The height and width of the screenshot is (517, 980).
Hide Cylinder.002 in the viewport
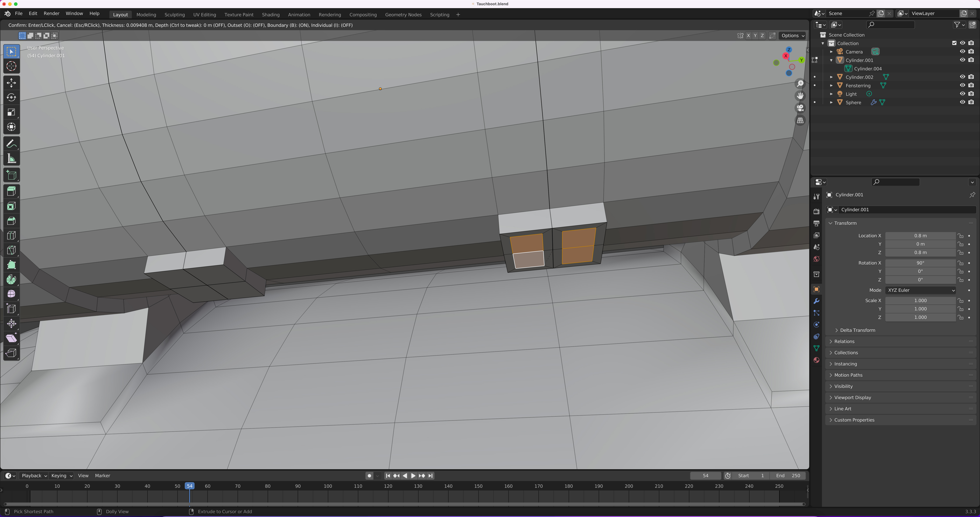pyautogui.click(x=963, y=77)
